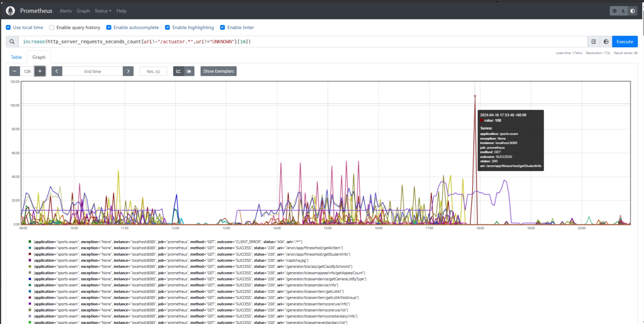644x324 pixels.
Task: Focus the Res. (s) resolution field
Action: click(x=153, y=71)
